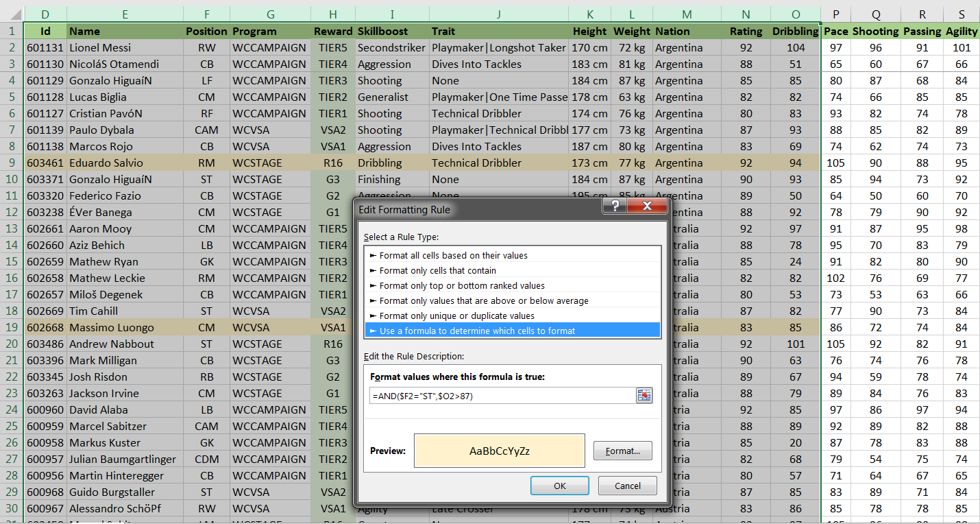Click the AaBbCcYyZz format preview swatch

coord(499,451)
